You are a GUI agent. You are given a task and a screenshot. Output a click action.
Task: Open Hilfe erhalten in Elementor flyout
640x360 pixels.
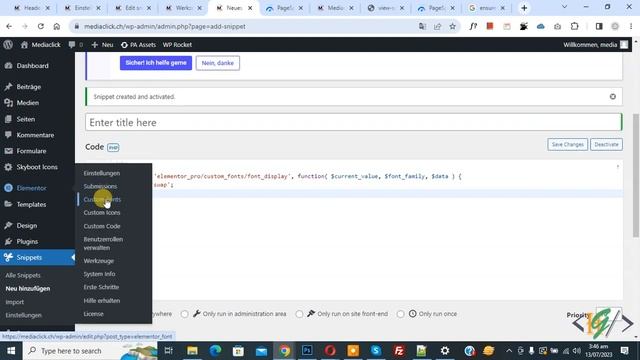click(x=102, y=300)
